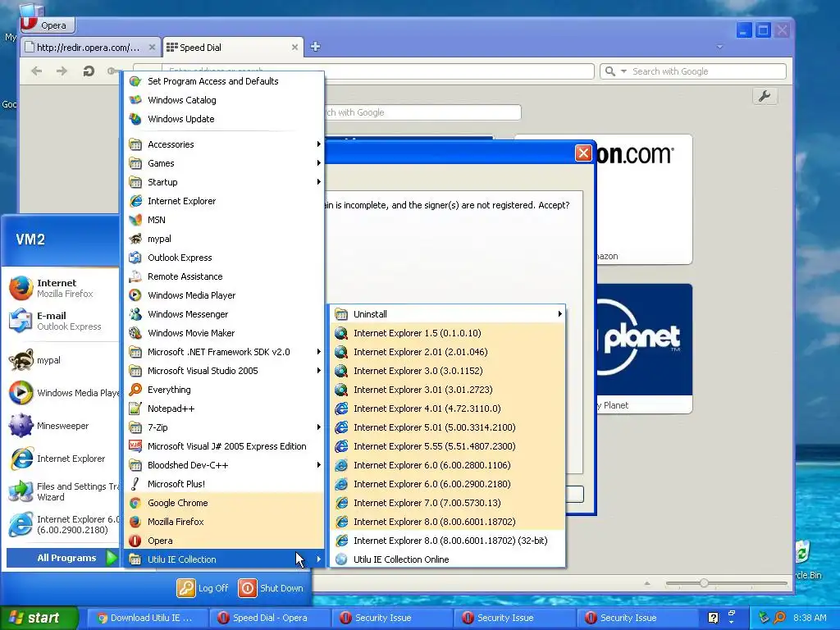Open Windows Update from programs menu
840x630 pixels.
click(x=225, y=119)
